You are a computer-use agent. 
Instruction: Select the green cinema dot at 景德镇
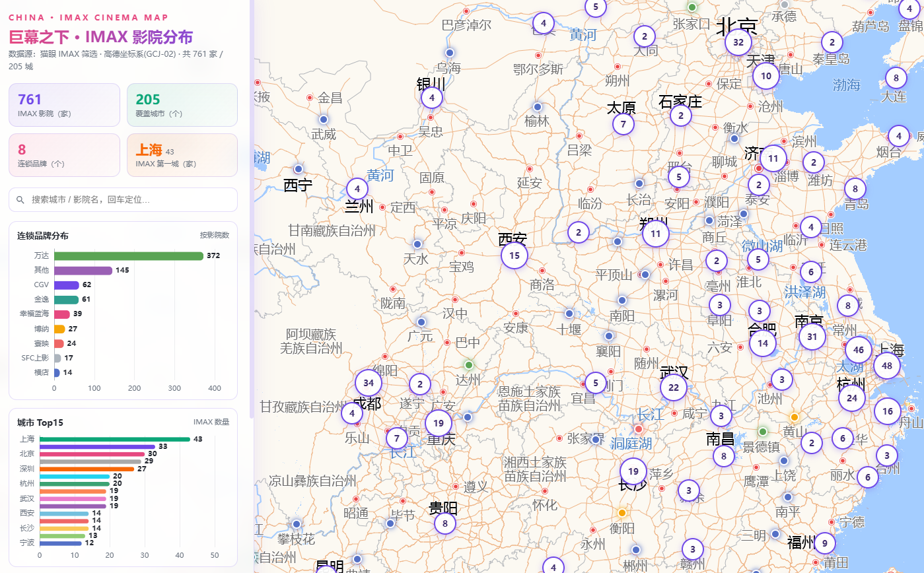(x=763, y=432)
